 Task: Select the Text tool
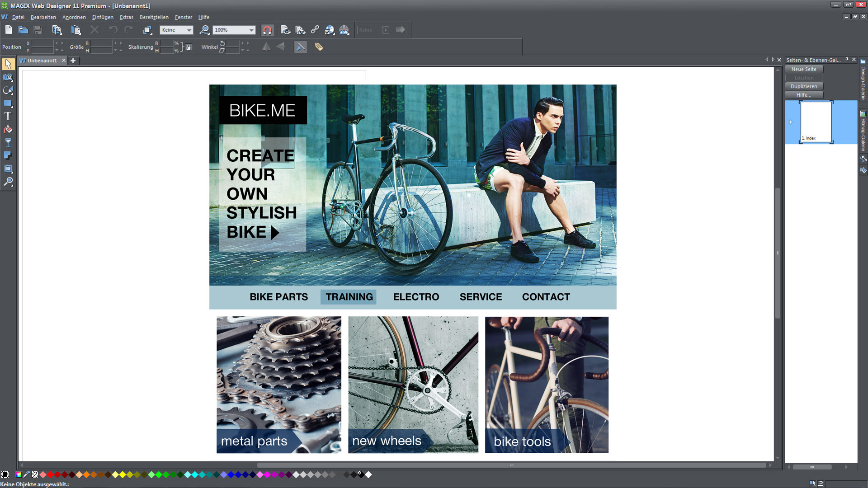click(8, 116)
